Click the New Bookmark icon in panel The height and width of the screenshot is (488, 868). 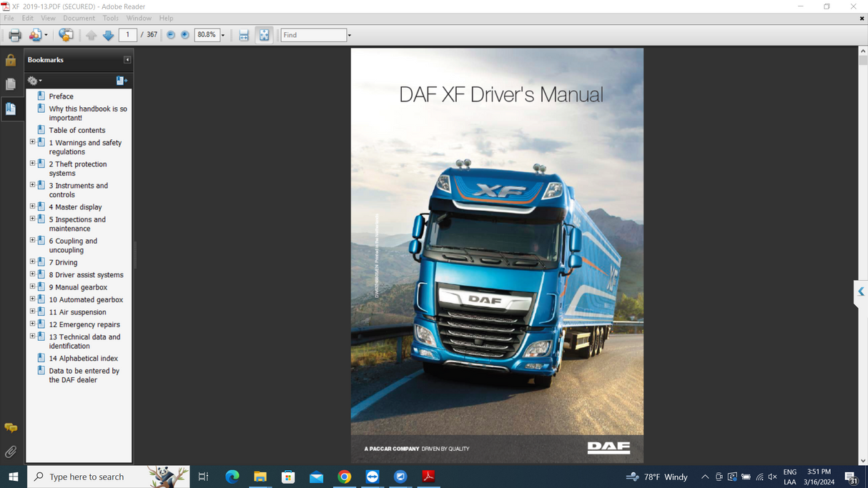121,80
